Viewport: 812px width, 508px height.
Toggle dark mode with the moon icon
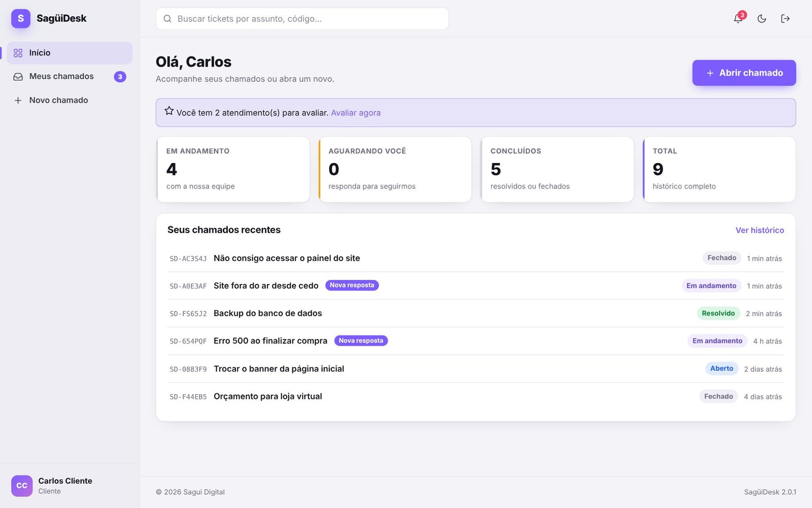[762, 19]
